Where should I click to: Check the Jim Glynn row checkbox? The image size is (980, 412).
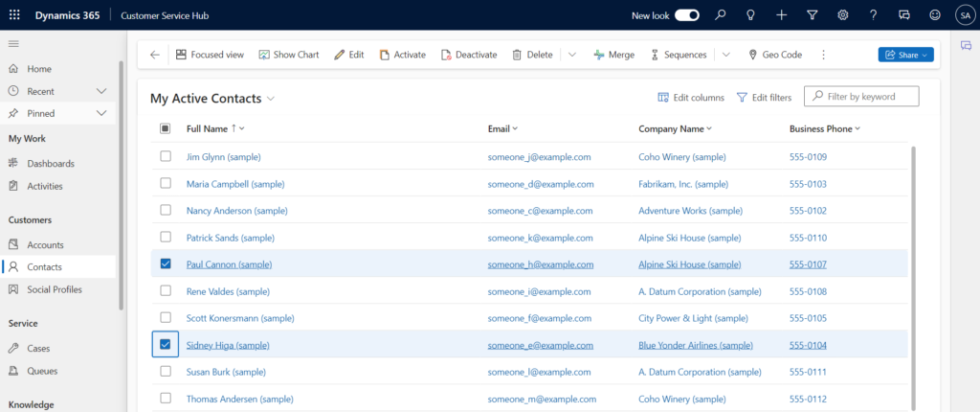pos(166,156)
